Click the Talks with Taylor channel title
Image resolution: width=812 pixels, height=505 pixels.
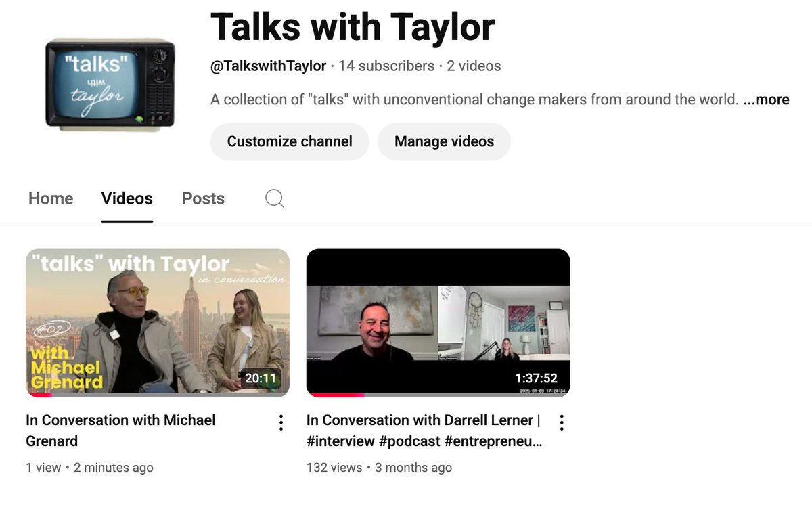(x=353, y=27)
